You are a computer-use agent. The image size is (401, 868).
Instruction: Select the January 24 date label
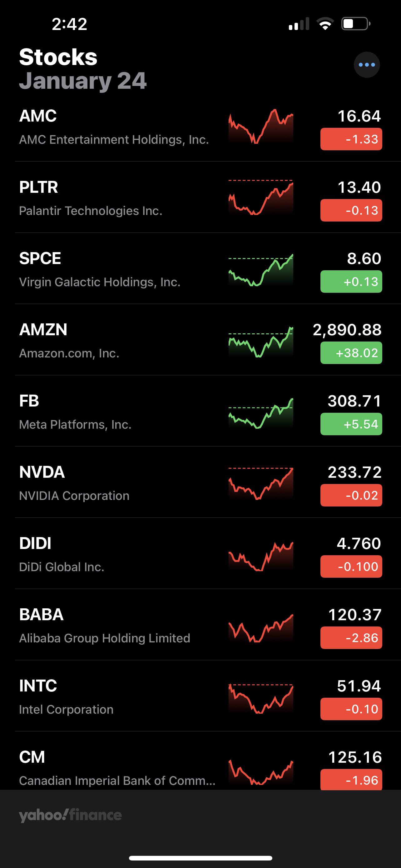(83, 81)
